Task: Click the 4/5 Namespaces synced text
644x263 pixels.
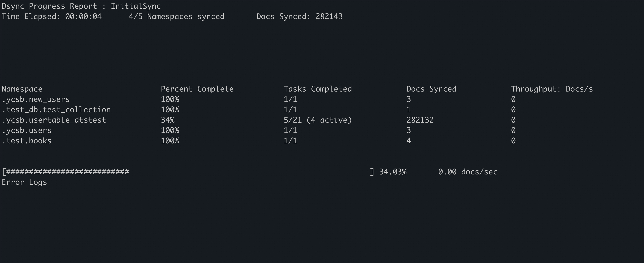Action: [x=176, y=17]
